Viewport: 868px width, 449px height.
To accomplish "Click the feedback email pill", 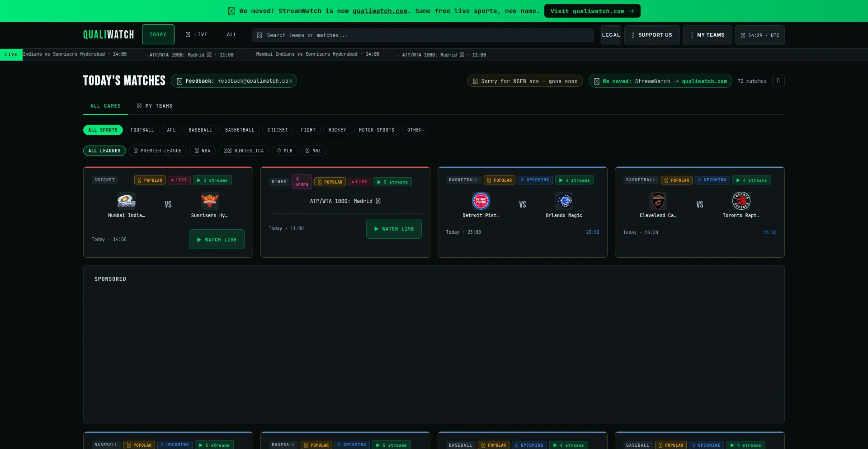I will [x=234, y=81].
